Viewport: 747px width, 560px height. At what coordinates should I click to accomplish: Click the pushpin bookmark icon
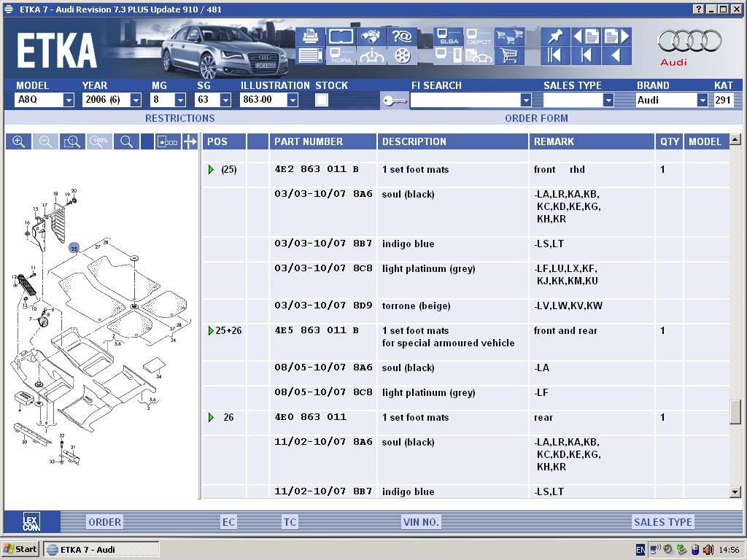tap(555, 36)
